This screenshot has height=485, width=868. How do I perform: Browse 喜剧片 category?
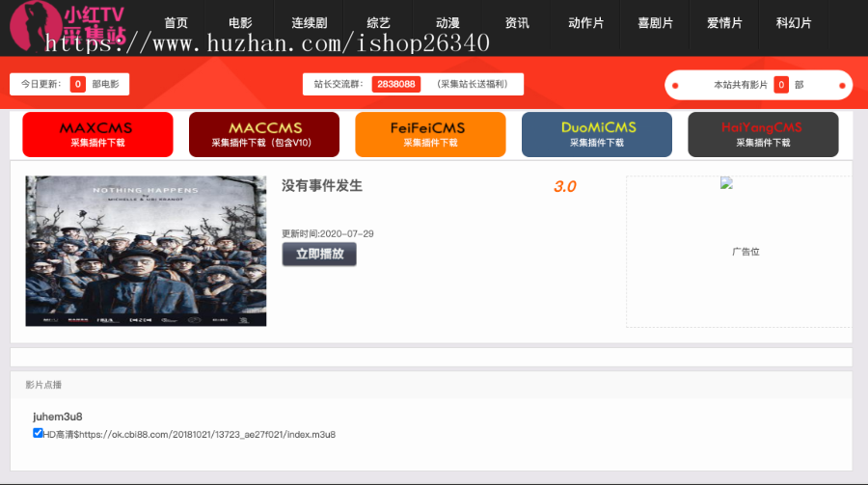[x=656, y=23]
